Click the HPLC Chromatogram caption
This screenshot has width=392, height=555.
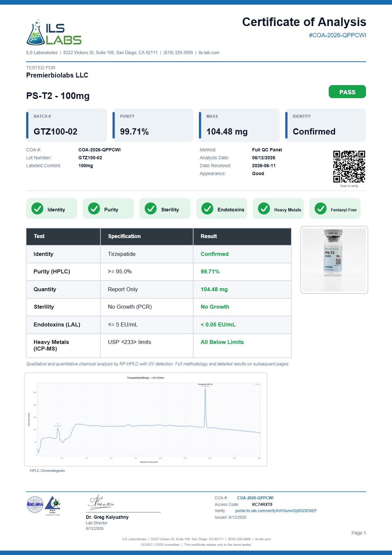pyautogui.click(x=47, y=471)
